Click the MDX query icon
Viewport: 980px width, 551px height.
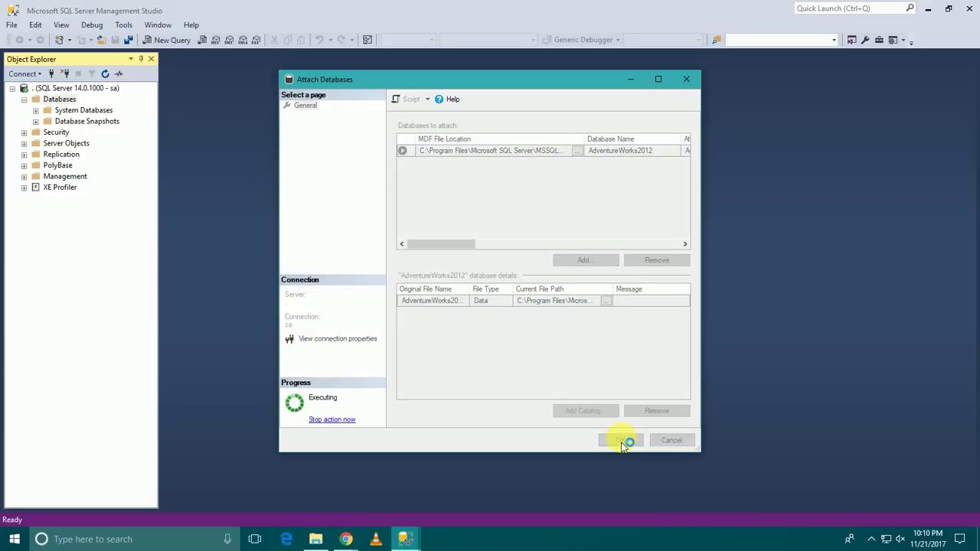point(216,40)
